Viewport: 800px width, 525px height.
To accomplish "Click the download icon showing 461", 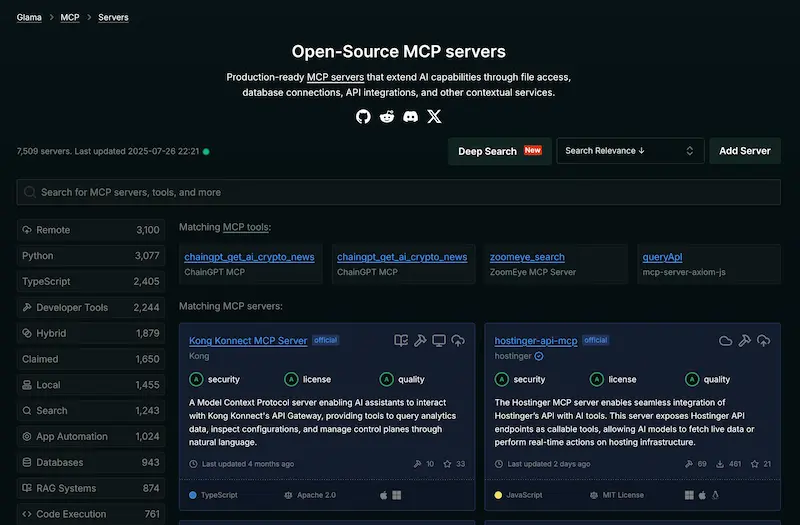I will pyautogui.click(x=720, y=464).
